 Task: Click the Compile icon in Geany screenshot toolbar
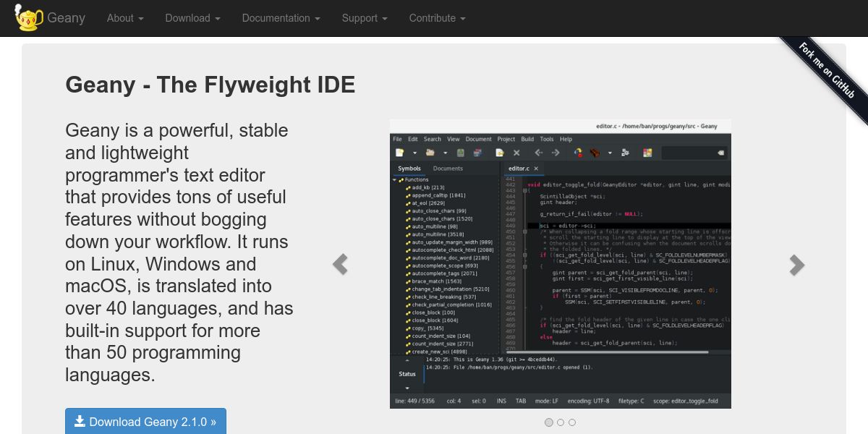click(x=578, y=153)
